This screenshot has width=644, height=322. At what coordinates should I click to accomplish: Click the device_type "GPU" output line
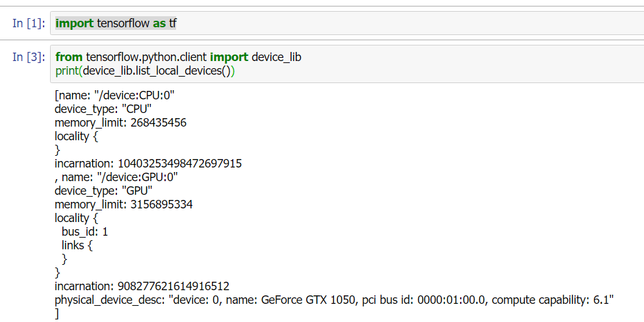(x=103, y=191)
